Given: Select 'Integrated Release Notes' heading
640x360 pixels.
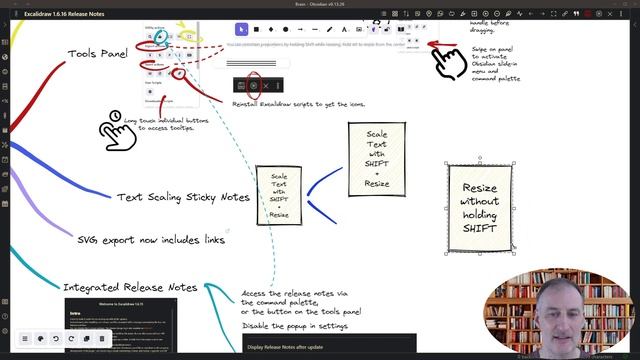Looking at the screenshot, I should [x=130, y=287].
